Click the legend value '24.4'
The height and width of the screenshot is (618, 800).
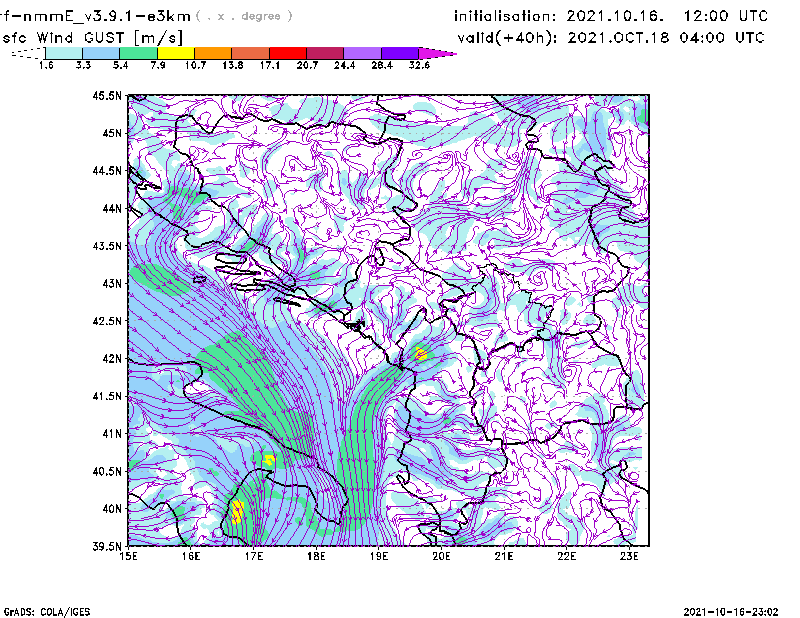[x=344, y=65]
